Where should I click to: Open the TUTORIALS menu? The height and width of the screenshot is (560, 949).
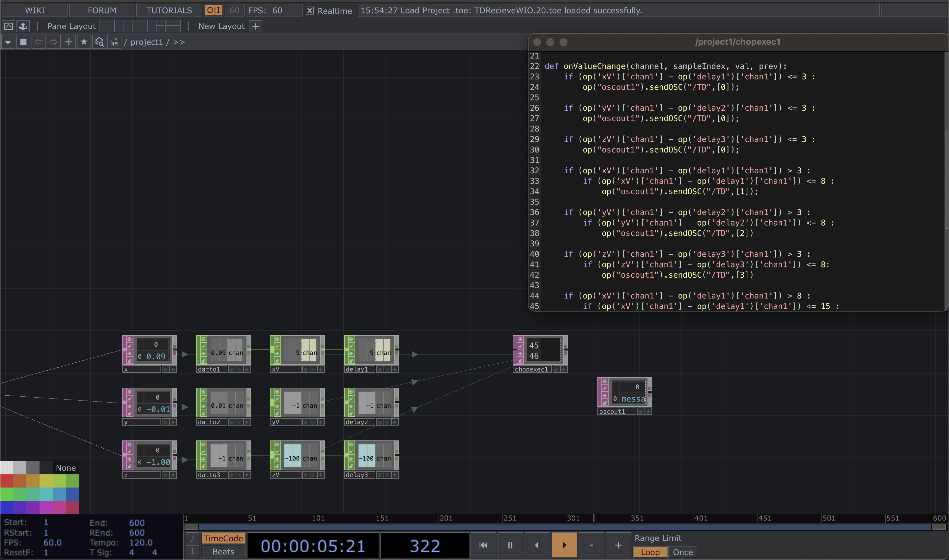click(x=169, y=10)
